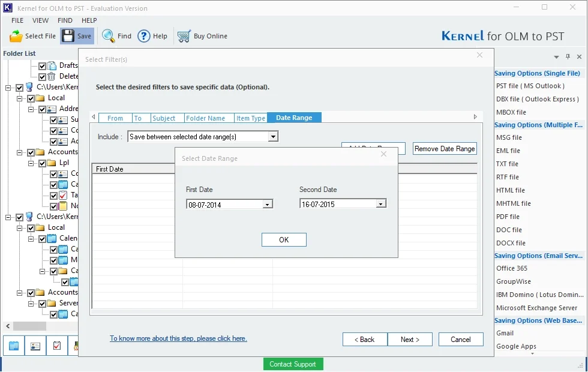The height and width of the screenshot is (372, 588).
Task: Click the Save floppy disk icon
Action: (68, 36)
